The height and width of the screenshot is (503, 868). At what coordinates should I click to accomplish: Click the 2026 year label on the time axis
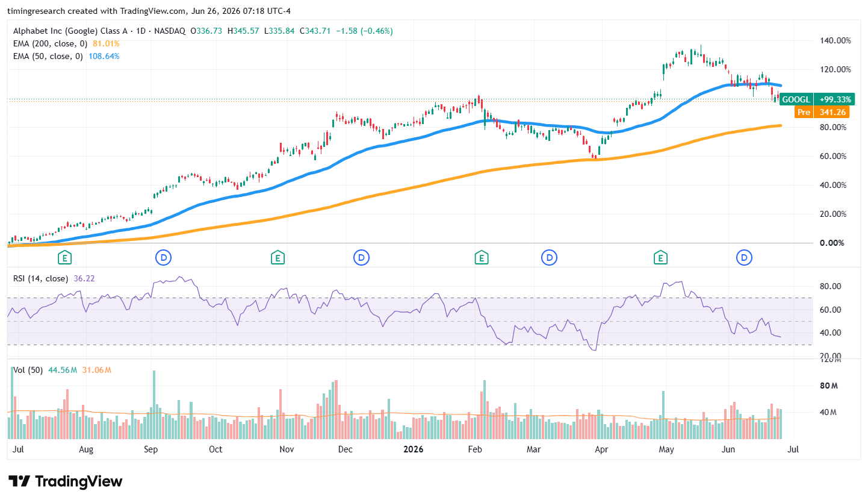(x=412, y=449)
